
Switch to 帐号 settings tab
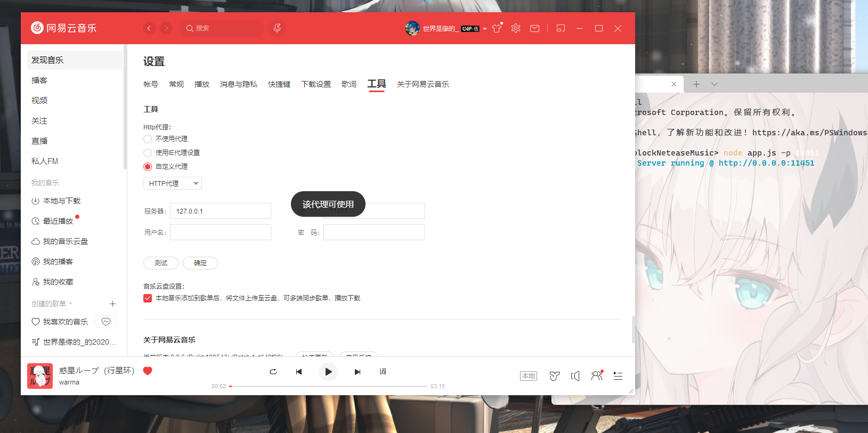(151, 84)
